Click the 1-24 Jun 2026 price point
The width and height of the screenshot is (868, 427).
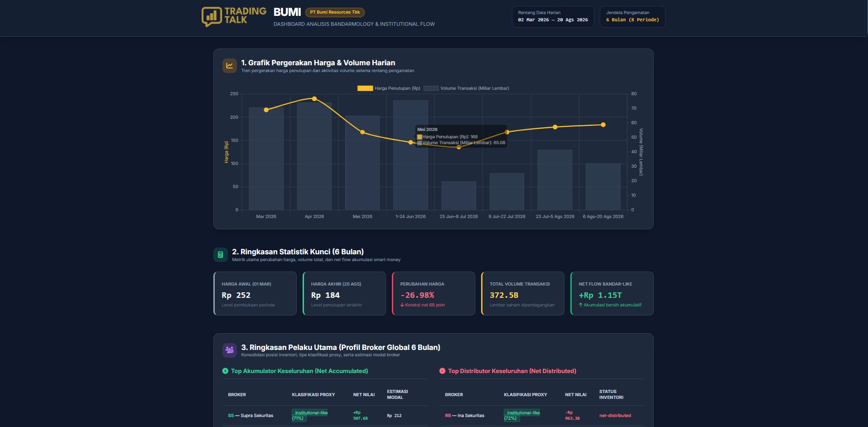point(410,142)
